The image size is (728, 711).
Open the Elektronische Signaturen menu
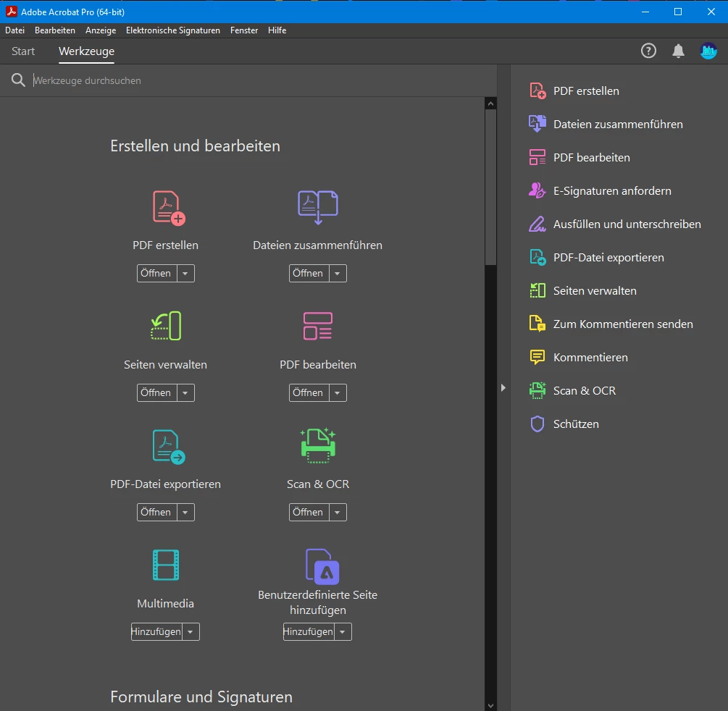click(x=172, y=30)
